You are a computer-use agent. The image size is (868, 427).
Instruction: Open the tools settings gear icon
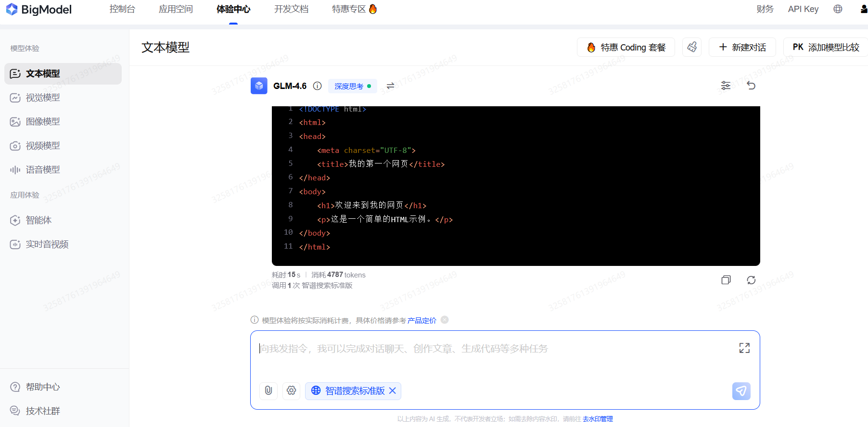click(292, 391)
